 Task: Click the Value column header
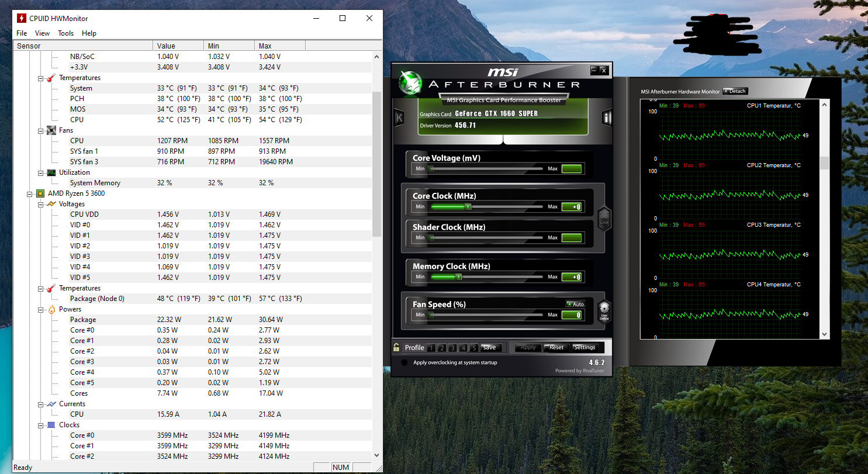[x=178, y=46]
